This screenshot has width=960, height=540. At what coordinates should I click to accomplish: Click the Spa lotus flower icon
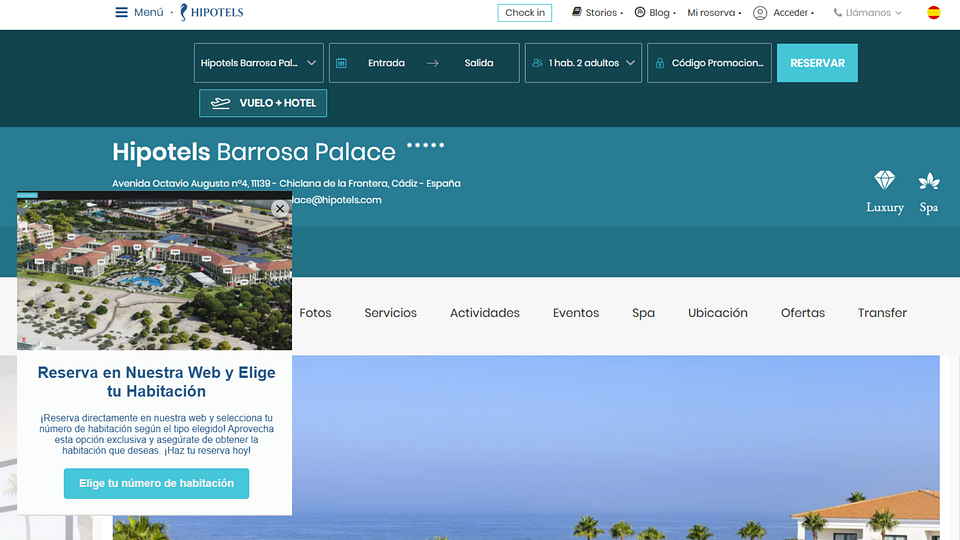929,181
